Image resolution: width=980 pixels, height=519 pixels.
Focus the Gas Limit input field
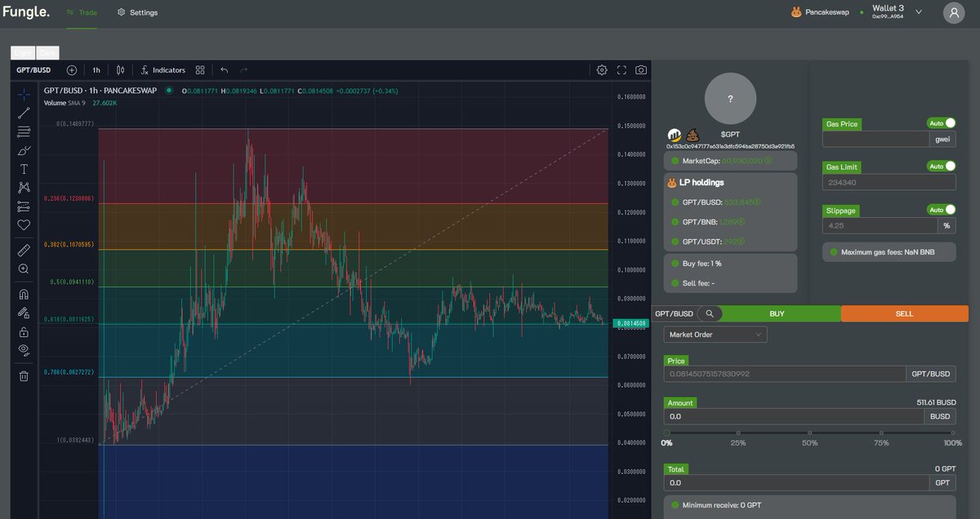coord(889,183)
